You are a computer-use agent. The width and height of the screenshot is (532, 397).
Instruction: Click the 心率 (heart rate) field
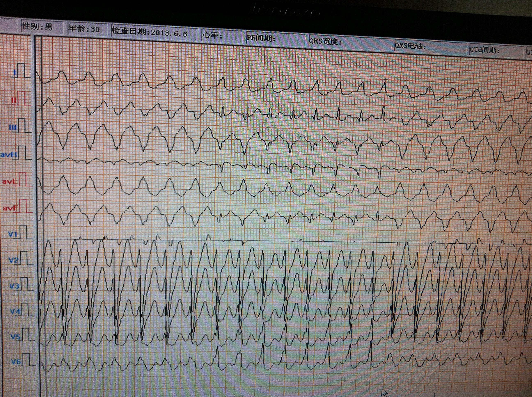222,36
